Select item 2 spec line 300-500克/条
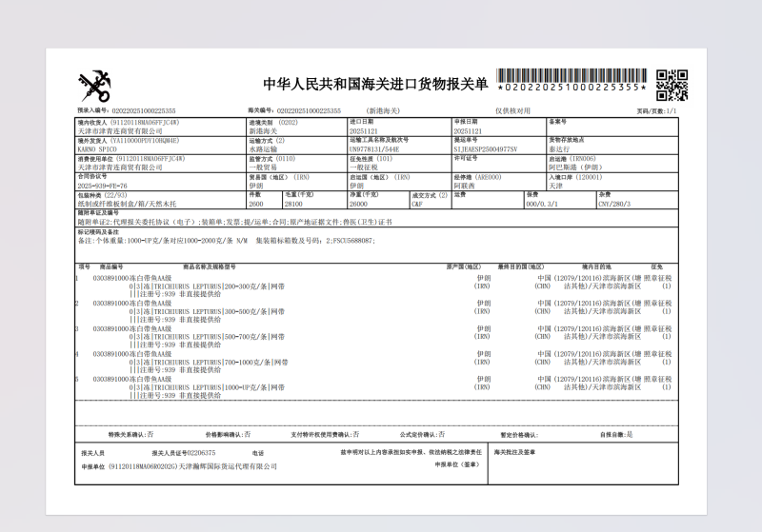Viewport: 762px width, 532px height. (x=207, y=311)
